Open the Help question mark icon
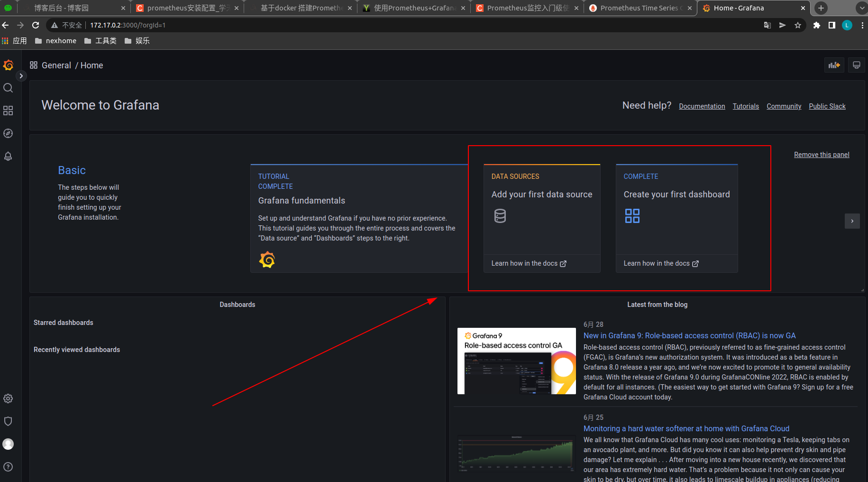 coord(8,467)
